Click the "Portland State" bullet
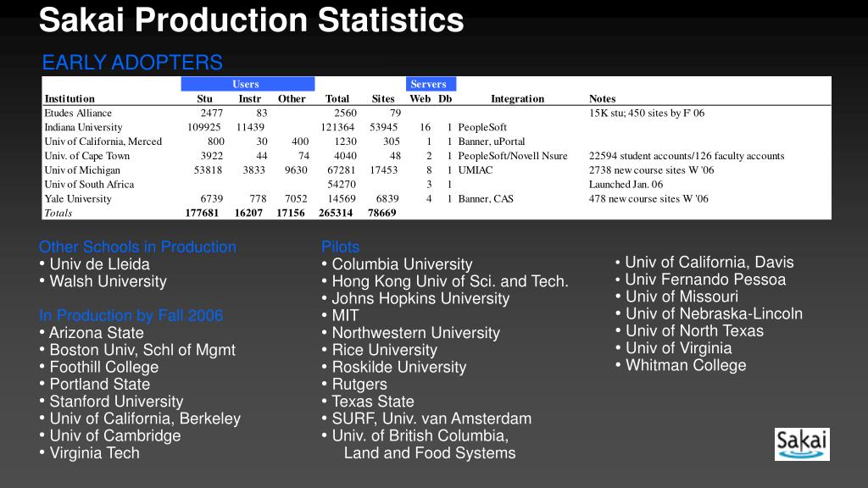 [95, 385]
